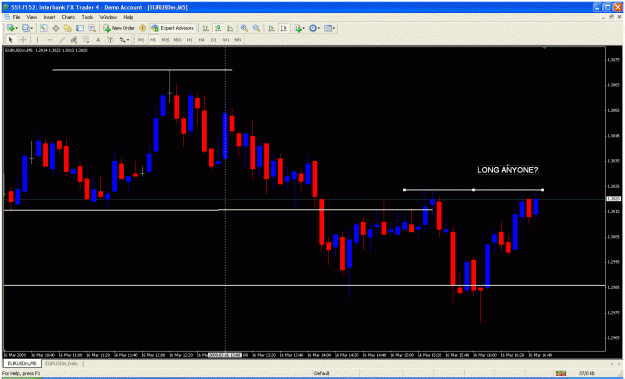This screenshot has height=379, width=625.
Task: Expand the Indicators dropdown arrow
Action: point(304,28)
